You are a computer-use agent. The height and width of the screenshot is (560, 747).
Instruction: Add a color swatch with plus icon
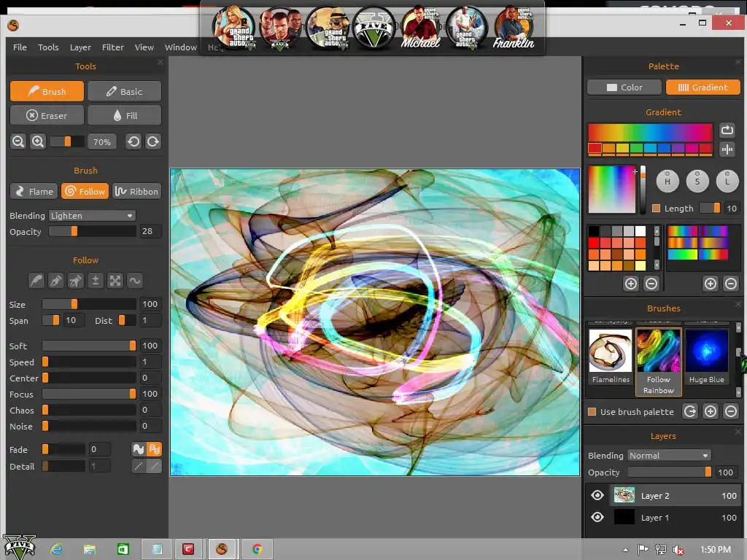[x=631, y=284]
